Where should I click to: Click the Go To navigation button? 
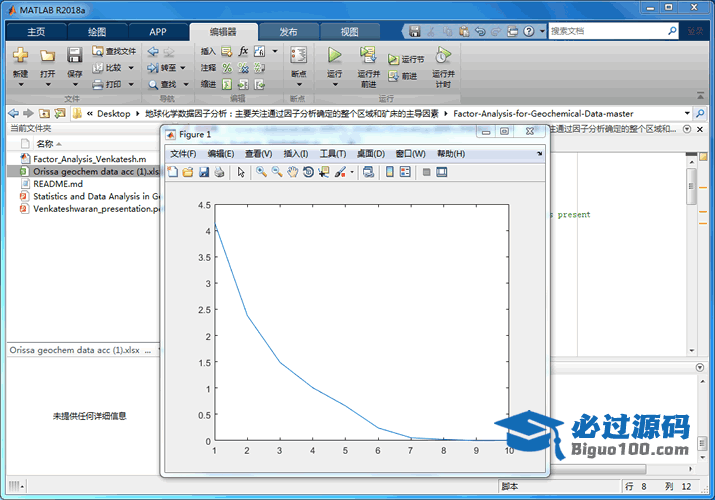pos(162,68)
